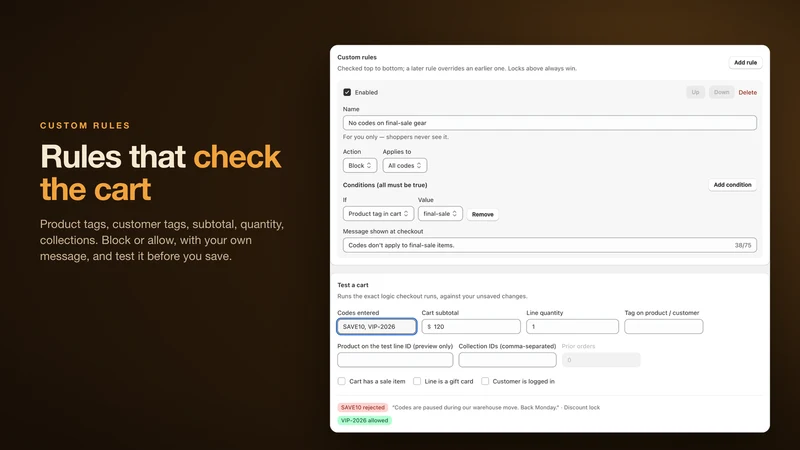Remove the final-sale condition
The width and height of the screenshot is (800, 450).
(482, 214)
